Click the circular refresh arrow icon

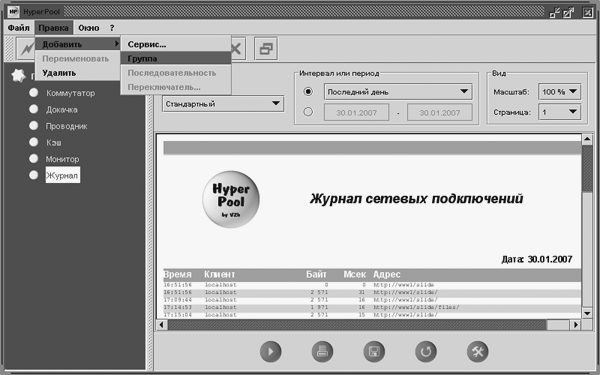click(426, 351)
